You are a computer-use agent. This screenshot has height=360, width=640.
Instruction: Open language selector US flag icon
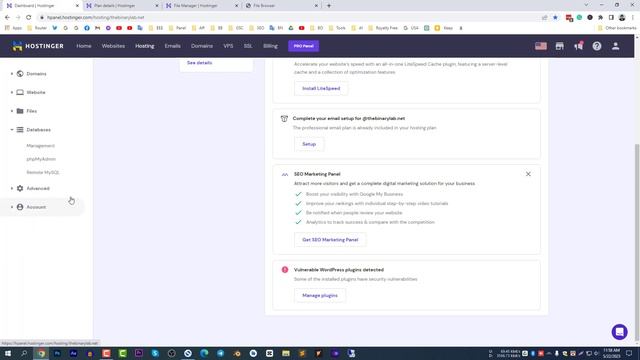click(x=541, y=46)
